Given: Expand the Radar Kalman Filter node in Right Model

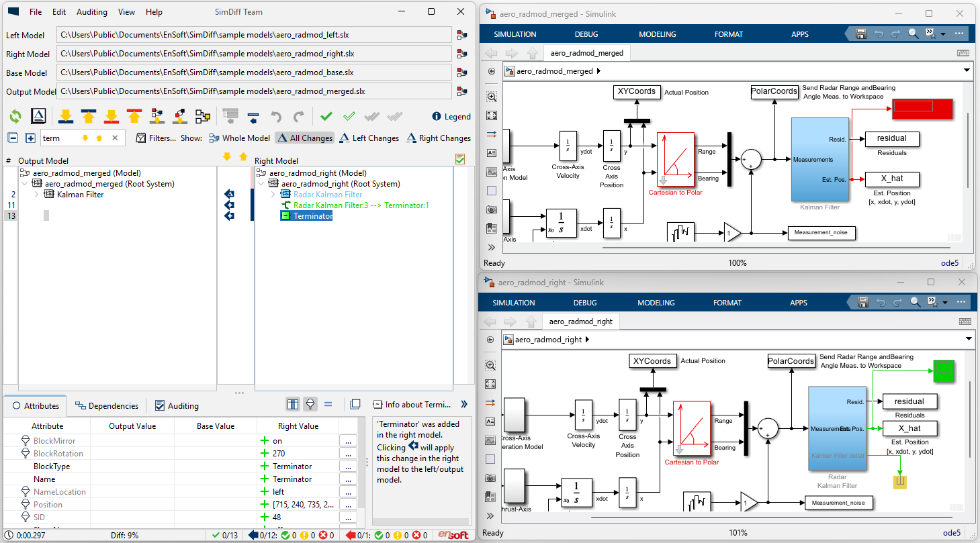Looking at the screenshot, I should coord(273,195).
